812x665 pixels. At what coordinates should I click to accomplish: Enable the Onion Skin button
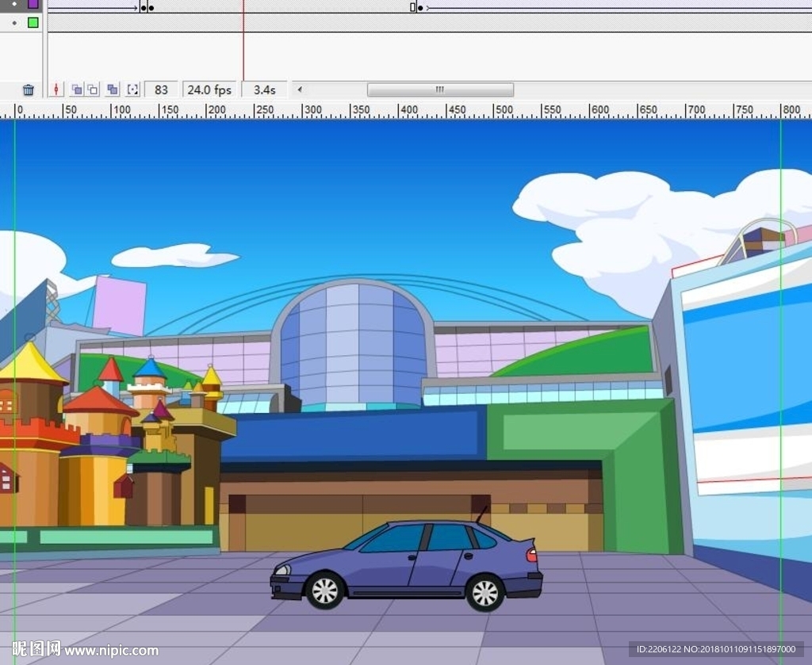pyautogui.click(x=76, y=90)
